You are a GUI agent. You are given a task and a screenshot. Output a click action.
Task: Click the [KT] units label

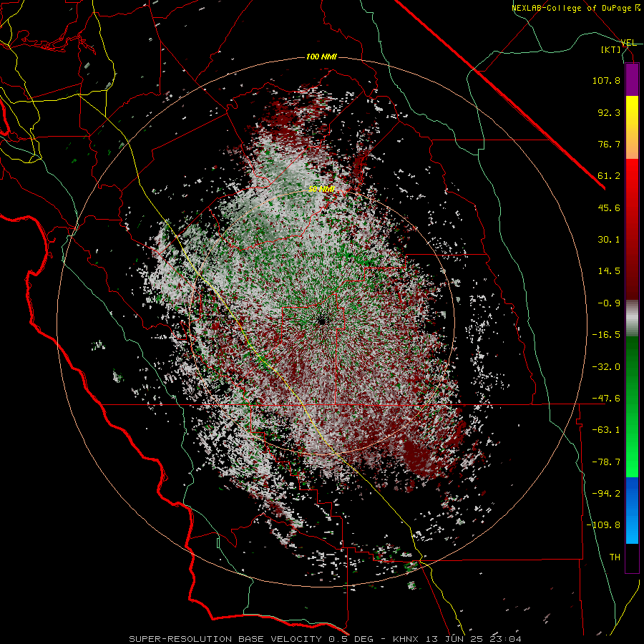(x=611, y=49)
